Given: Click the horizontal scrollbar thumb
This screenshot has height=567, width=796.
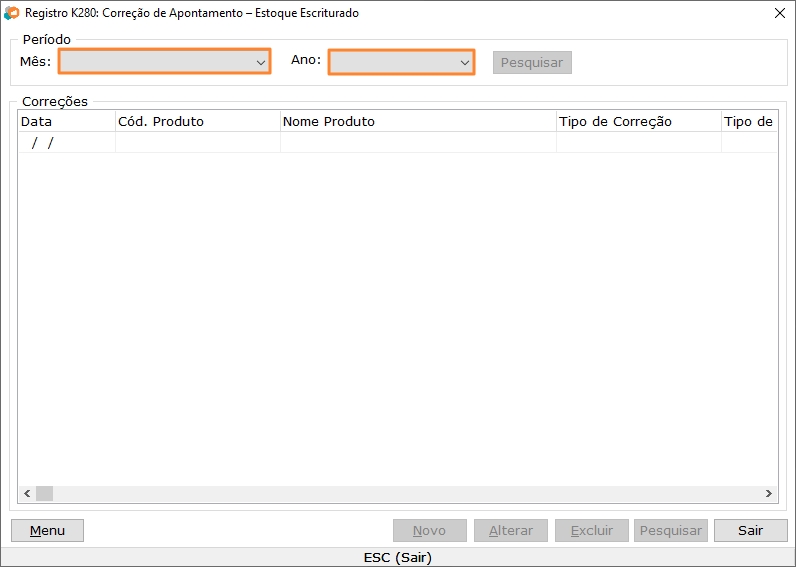Looking at the screenshot, I should (44, 494).
